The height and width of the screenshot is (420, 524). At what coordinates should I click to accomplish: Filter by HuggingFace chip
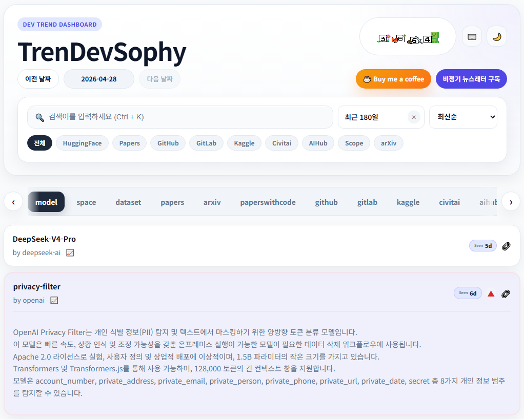point(82,143)
